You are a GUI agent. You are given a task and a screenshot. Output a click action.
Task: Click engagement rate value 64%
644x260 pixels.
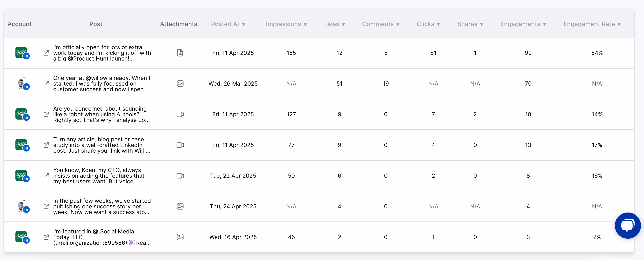point(597,53)
